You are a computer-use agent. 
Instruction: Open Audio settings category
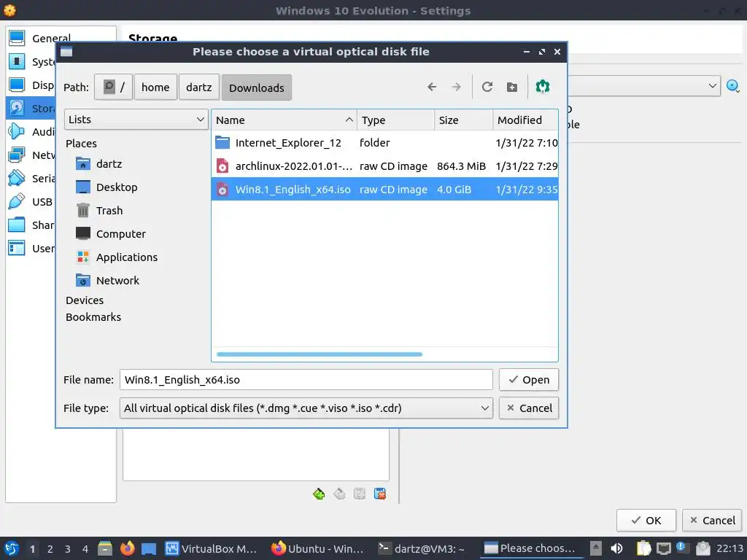tap(31, 131)
